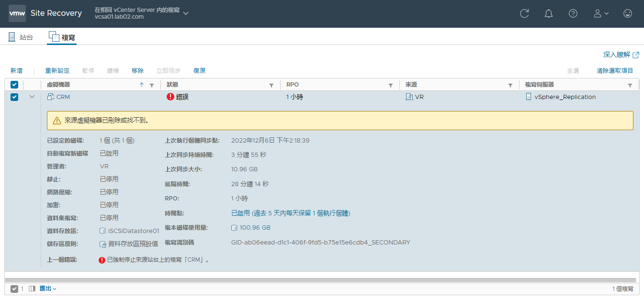644x300 pixels.
Task: Click 移除 in the toolbar
Action: pyautogui.click(x=137, y=70)
